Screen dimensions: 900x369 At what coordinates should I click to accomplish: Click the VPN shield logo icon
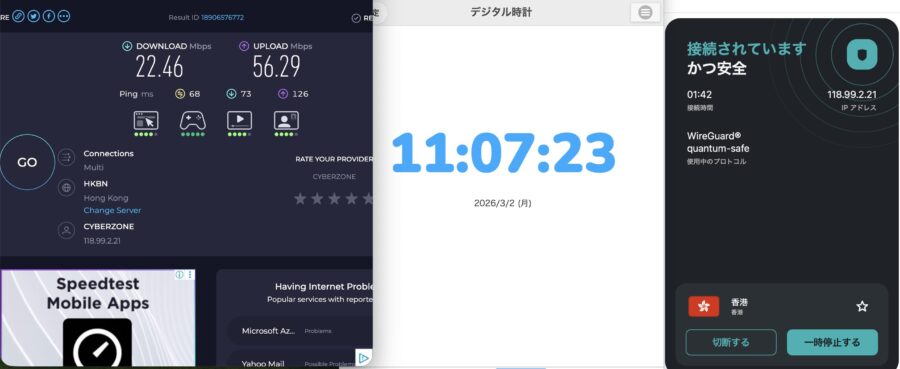click(x=863, y=55)
